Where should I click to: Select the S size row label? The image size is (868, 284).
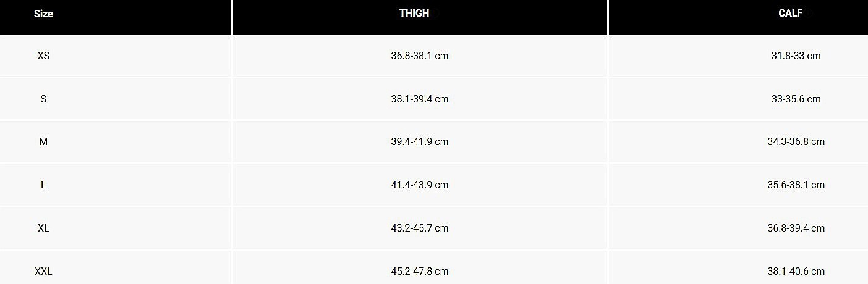43,99
